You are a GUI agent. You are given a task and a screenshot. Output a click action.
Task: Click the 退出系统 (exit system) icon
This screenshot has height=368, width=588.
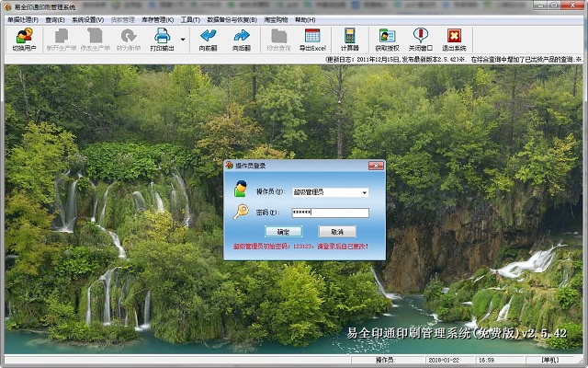(x=454, y=40)
